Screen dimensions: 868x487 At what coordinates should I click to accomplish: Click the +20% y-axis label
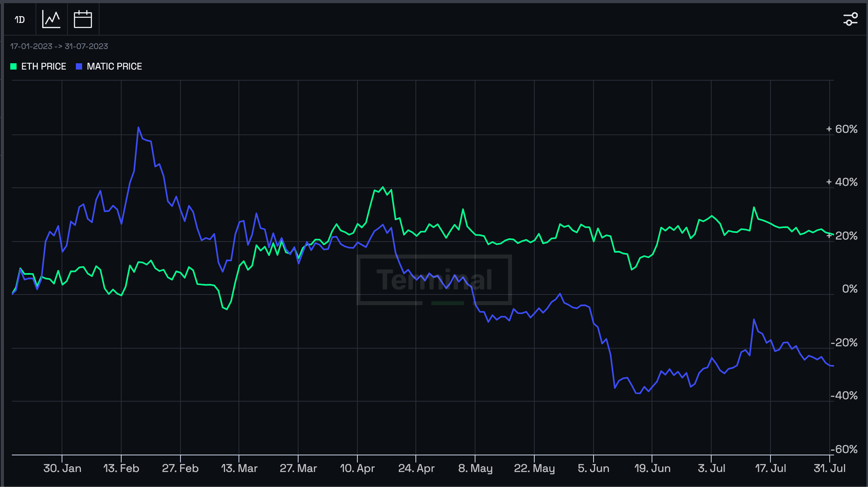point(842,236)
